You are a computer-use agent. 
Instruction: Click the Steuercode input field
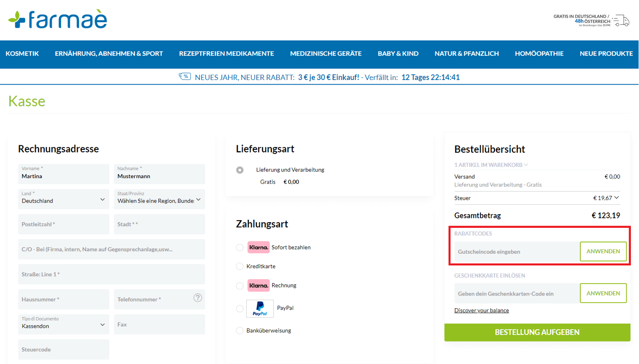[63, 350]
